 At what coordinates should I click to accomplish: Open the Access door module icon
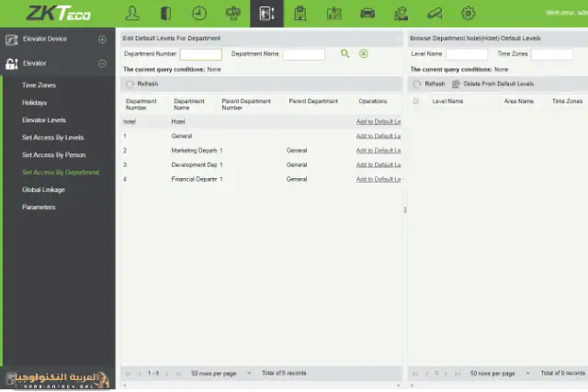[x=165, y=14]
